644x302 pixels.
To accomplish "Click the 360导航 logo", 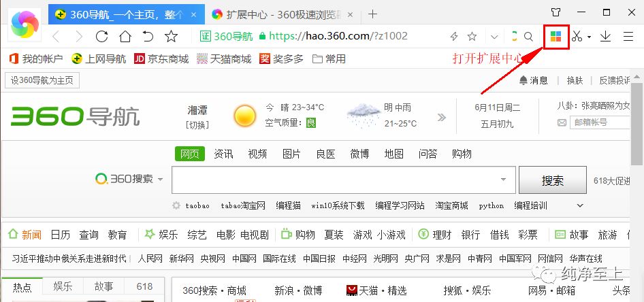I will point(75,116).
